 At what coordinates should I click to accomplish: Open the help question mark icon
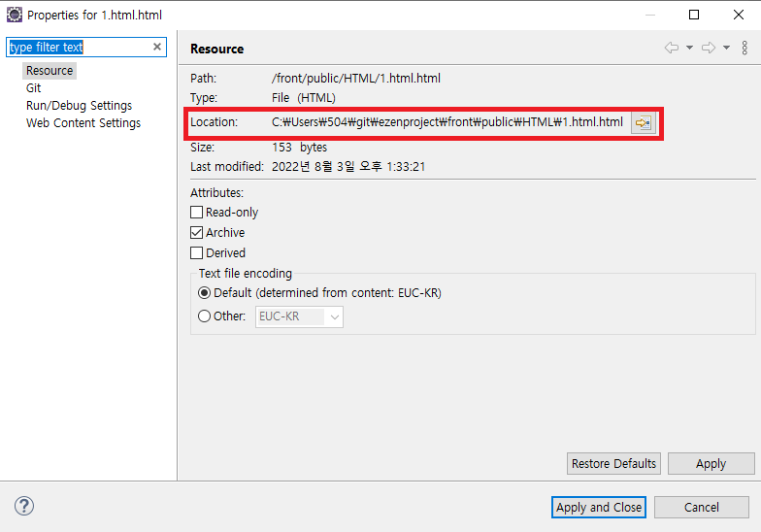[x=23, y=506]
